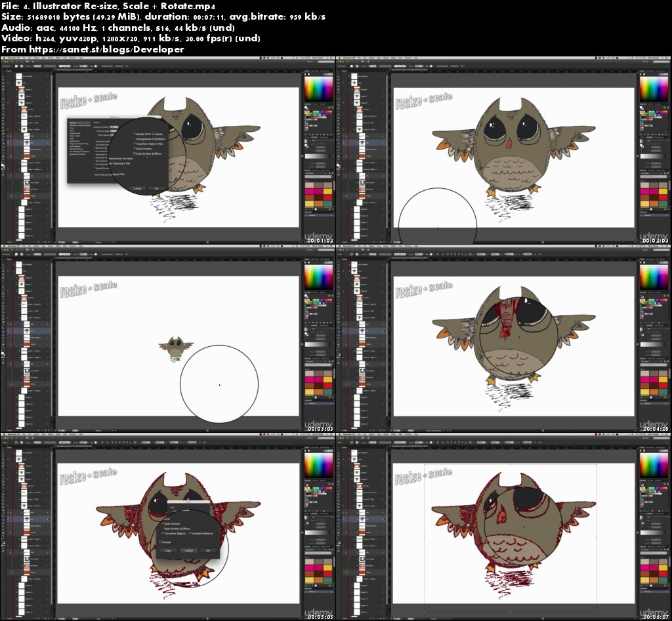Open the Help menu in the 00:01:02 frame
The width and height of the screenshot is (672, 621).
[x=81, y=58]
